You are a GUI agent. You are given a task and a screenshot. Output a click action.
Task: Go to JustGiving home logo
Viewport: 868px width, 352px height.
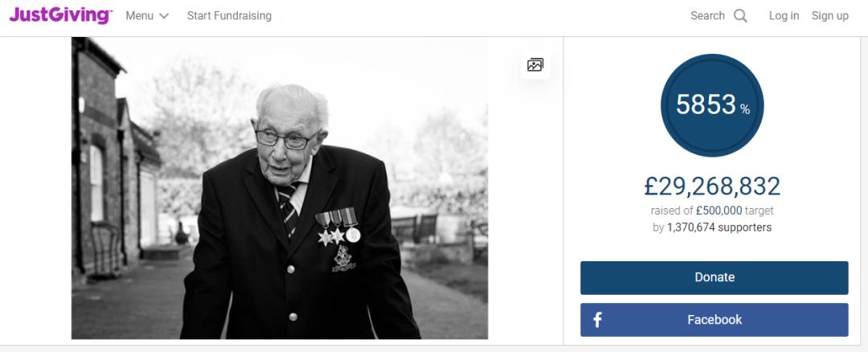[x=60, y=15]
